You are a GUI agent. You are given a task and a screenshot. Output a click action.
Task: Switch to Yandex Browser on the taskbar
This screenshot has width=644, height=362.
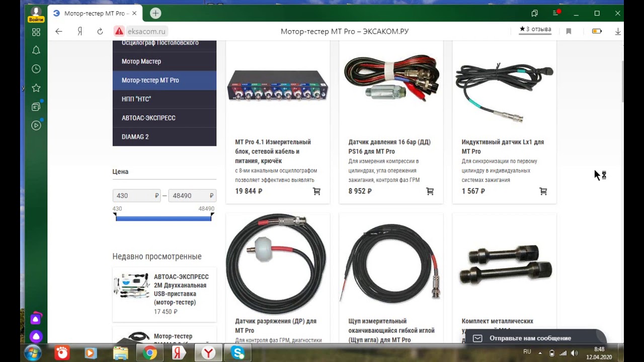[208, 353]
